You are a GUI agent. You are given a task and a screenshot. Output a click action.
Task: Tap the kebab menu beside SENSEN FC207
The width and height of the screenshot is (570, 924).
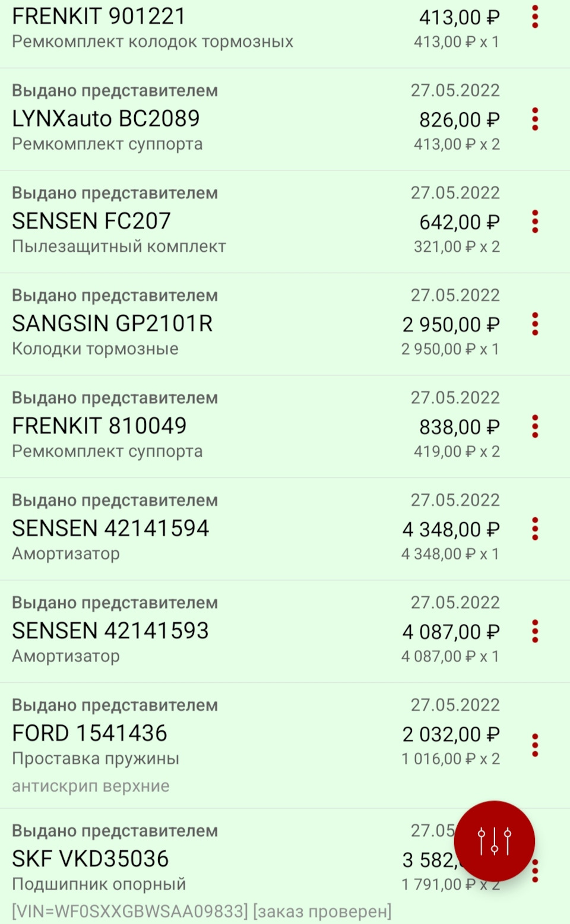coord(535,222)
